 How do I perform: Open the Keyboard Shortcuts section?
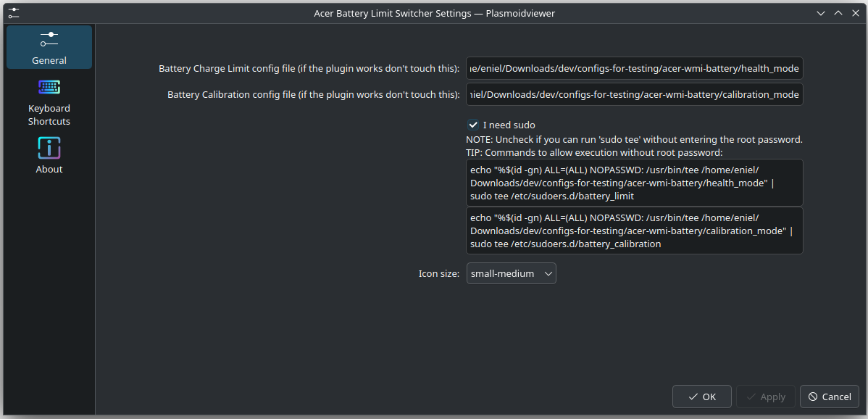[49, 102]
